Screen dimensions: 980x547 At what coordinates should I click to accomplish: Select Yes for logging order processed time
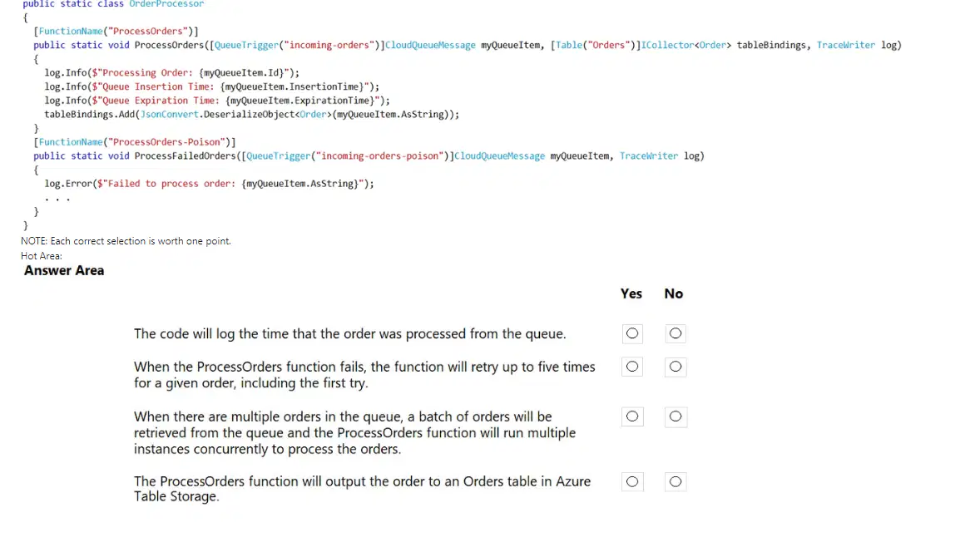(632, 333)
